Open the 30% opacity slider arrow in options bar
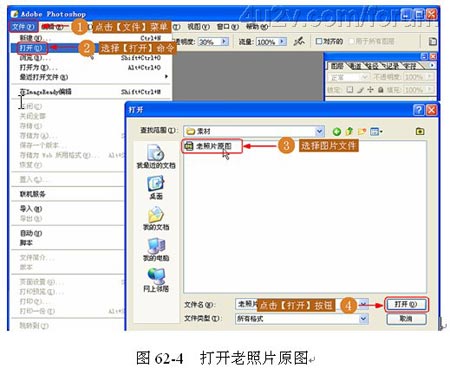450x368 pixels. pos(224,42)
